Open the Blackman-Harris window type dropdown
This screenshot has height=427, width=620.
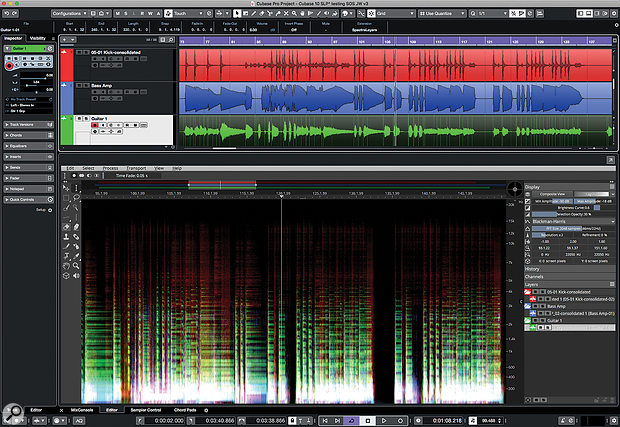[x=574, y=221]
